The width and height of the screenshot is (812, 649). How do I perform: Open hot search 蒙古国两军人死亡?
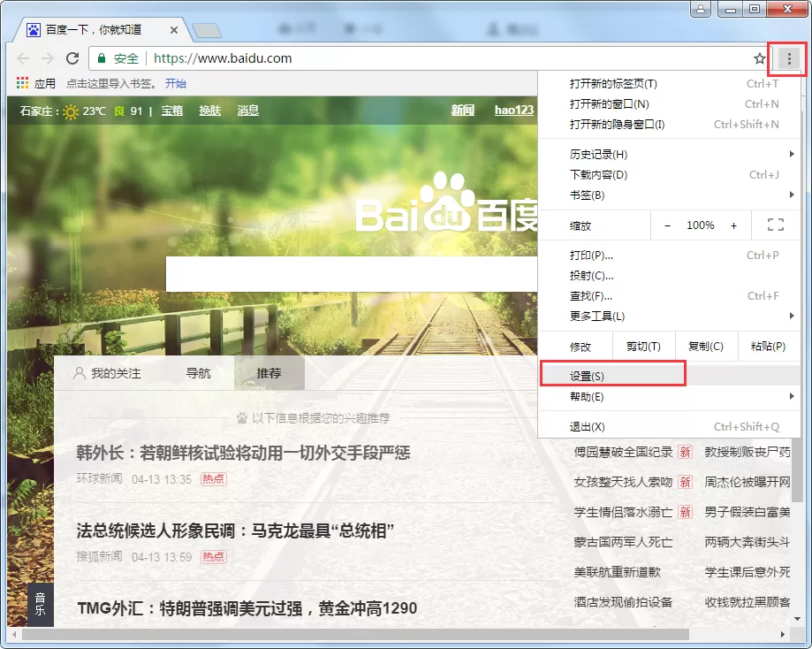click(623, 542)
